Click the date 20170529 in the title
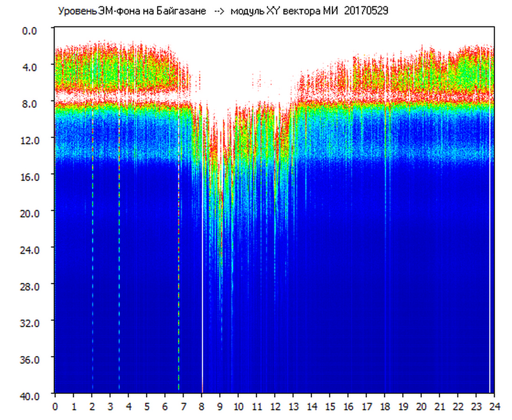This screenshot has height=420, width=512. point(366,11)
